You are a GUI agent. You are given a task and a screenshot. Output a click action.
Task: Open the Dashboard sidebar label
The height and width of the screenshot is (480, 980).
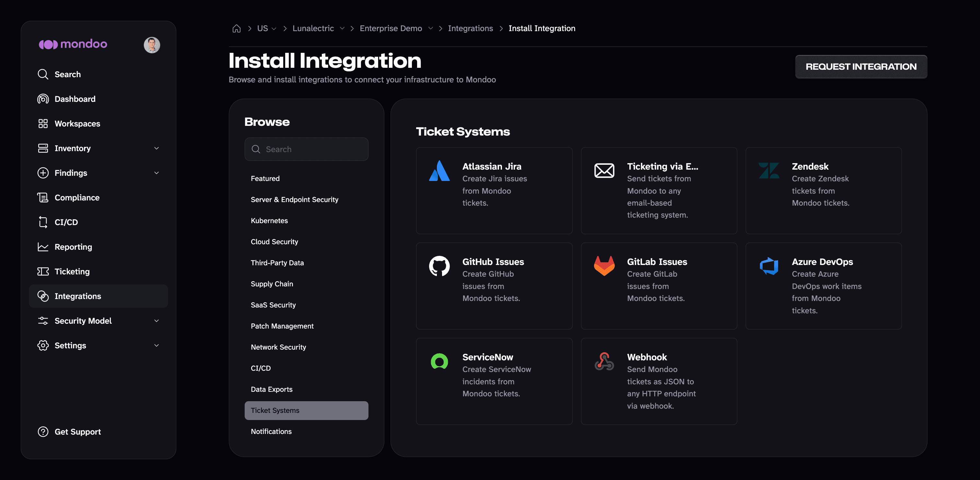click(75, 99)
